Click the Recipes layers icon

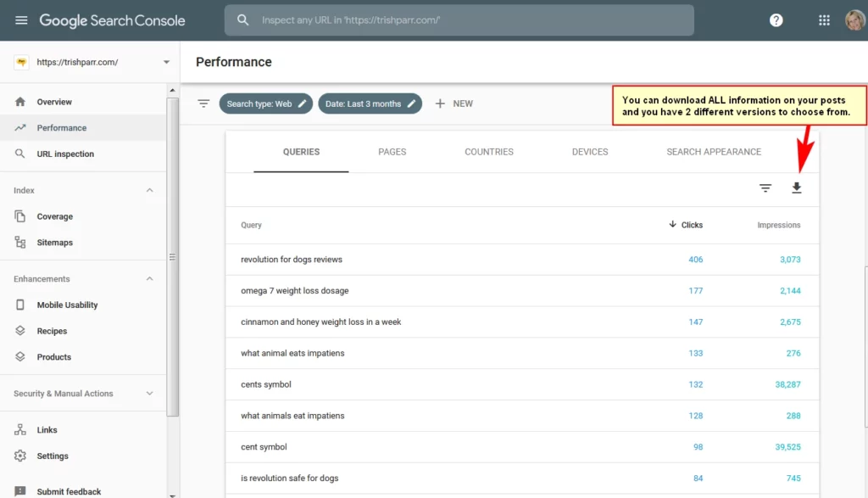[x=20, y=331]
